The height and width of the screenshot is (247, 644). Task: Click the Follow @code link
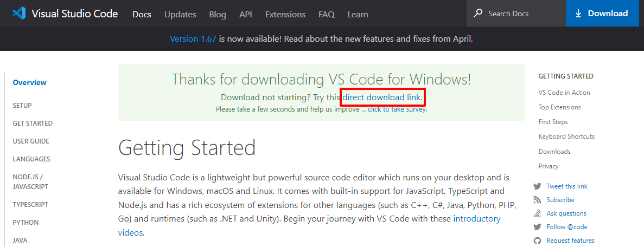tap(567, 227)
